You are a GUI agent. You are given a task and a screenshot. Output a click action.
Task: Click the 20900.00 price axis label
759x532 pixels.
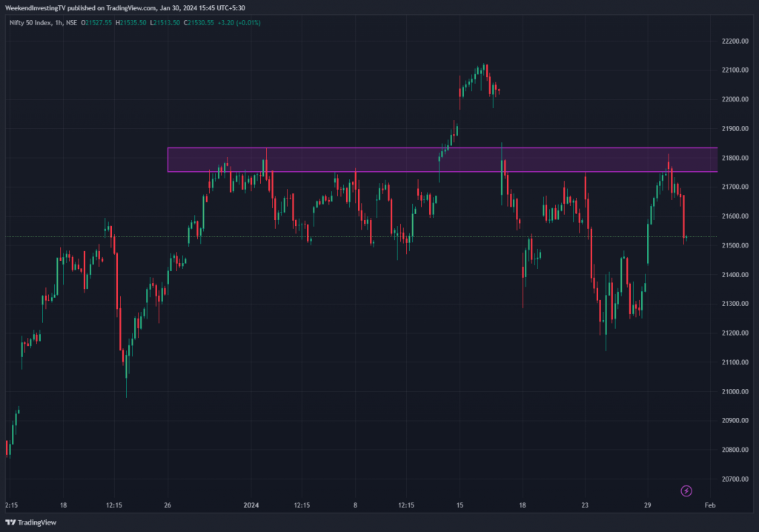tap(735, 421)
